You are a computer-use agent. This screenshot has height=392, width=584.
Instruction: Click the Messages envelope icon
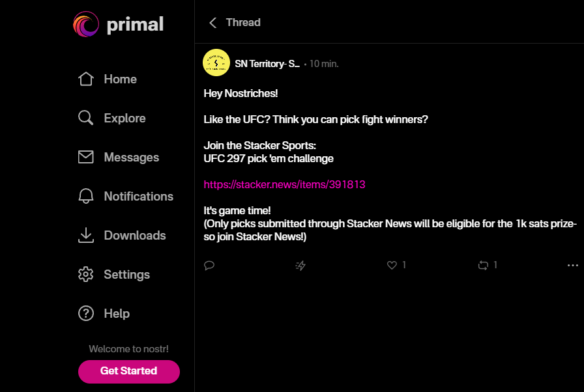(x=85, y=158)
